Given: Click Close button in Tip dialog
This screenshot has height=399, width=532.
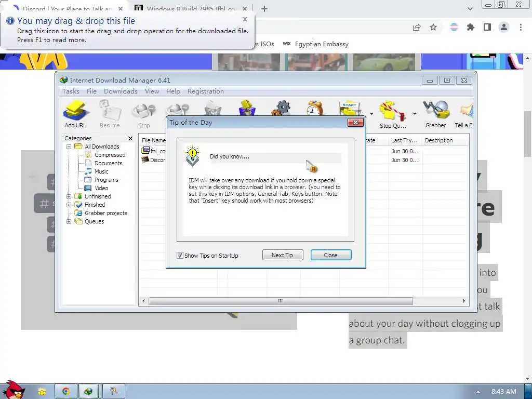Looking at the screenshot, I should (x=331, y=255).
